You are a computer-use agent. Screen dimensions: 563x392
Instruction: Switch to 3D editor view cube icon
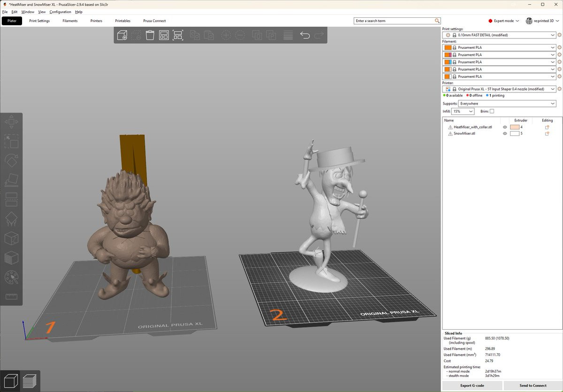click(10, 380)
